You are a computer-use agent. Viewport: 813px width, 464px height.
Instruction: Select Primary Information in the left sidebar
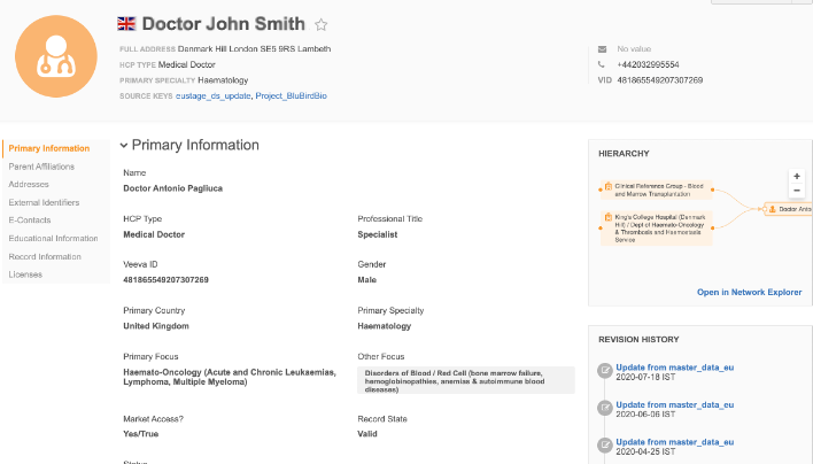pyautogui.click(x=49, y=149)
